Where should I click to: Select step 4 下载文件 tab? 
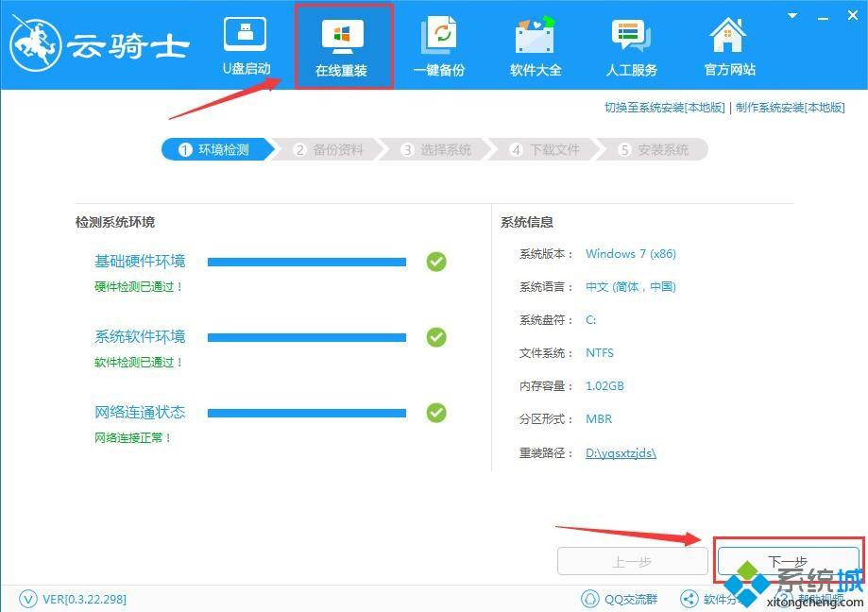pos(545,150)
